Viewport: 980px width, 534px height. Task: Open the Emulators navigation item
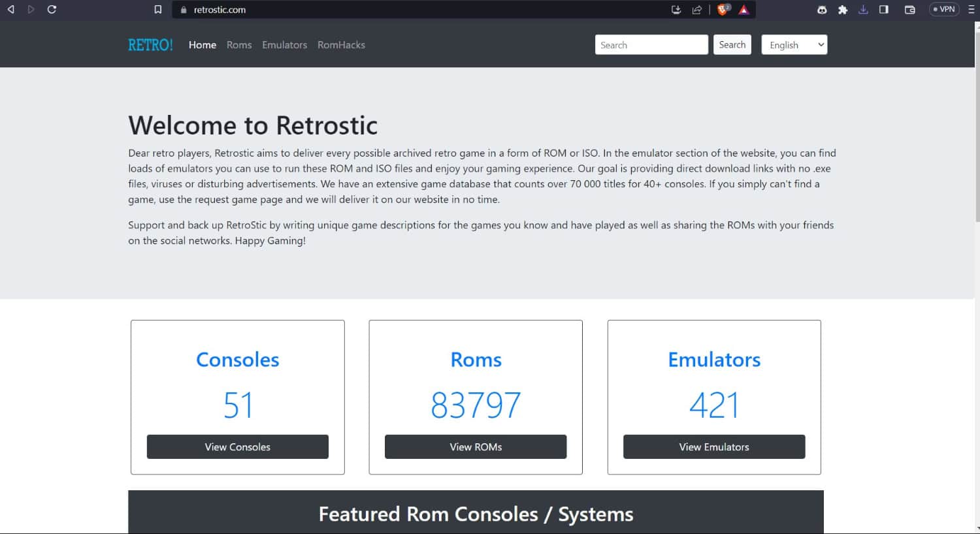[284, 44]
